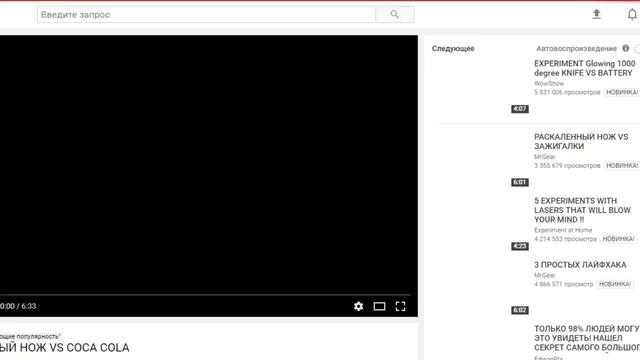Click the search field 'Введите запрос'
The image size is (640, 360).
pos(206,15)
